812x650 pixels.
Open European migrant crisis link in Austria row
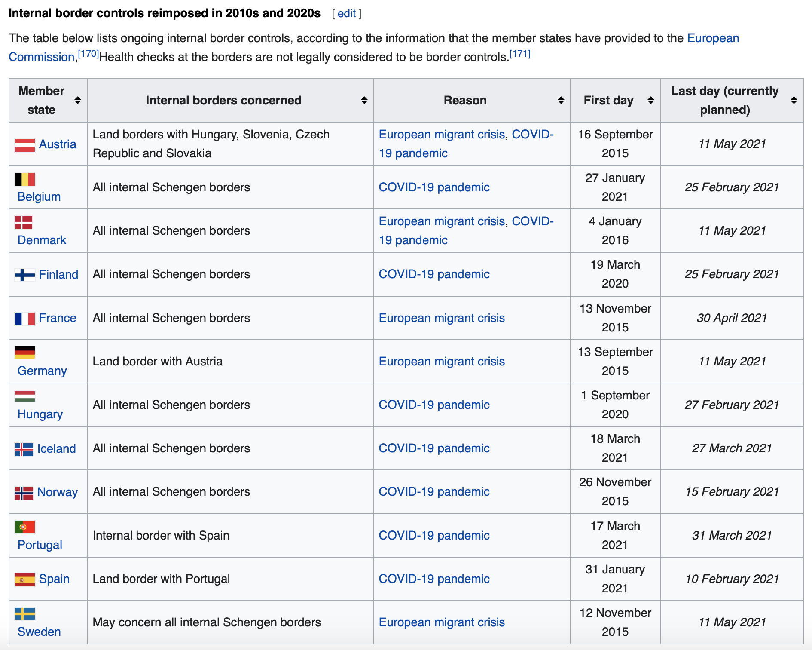(442, 135)
